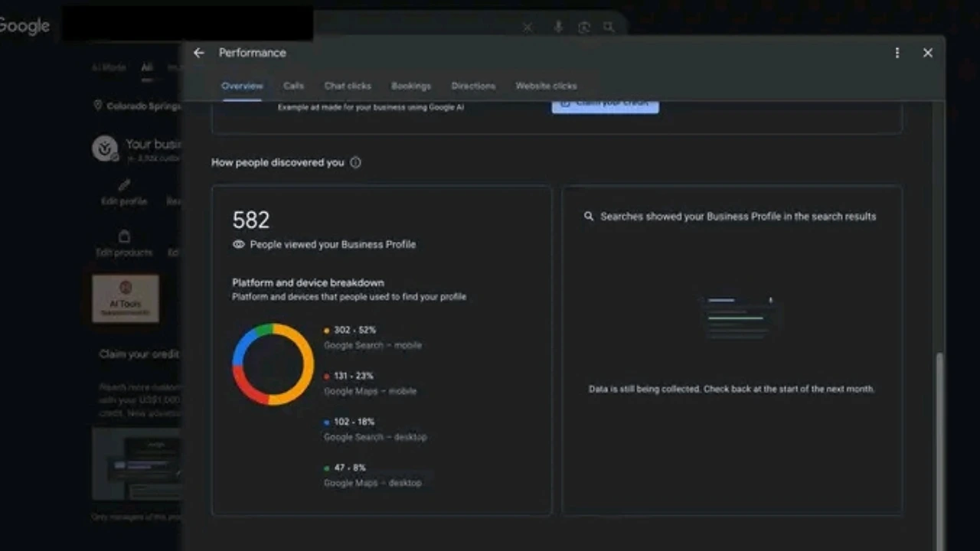Click the Edit products bag icon
The image size is (980, 551).
(124, 236)
